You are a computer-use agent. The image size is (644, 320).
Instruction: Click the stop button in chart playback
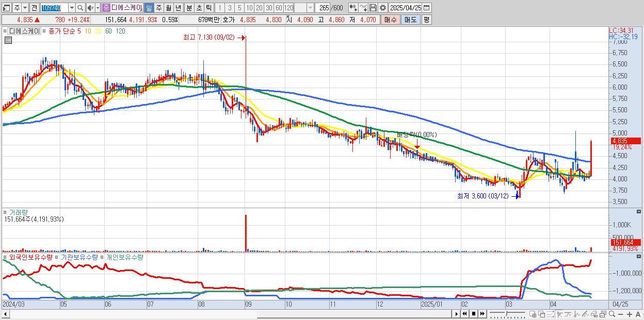point(474,314)
